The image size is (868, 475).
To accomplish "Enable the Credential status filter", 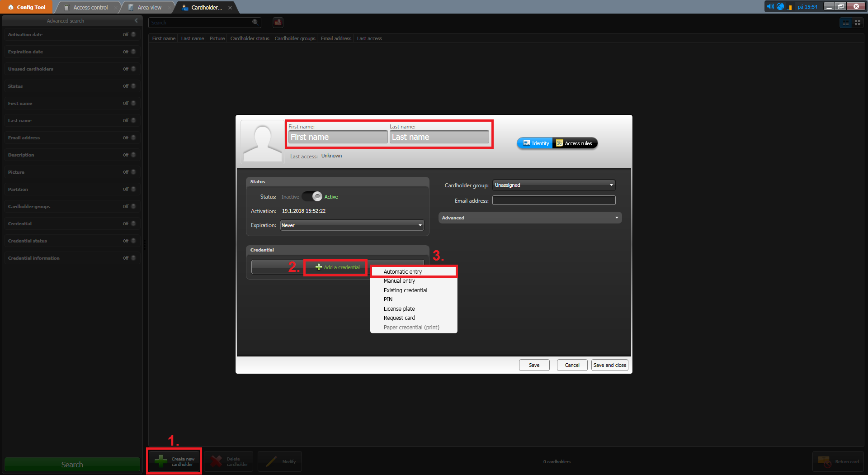I will click(133, 241).
